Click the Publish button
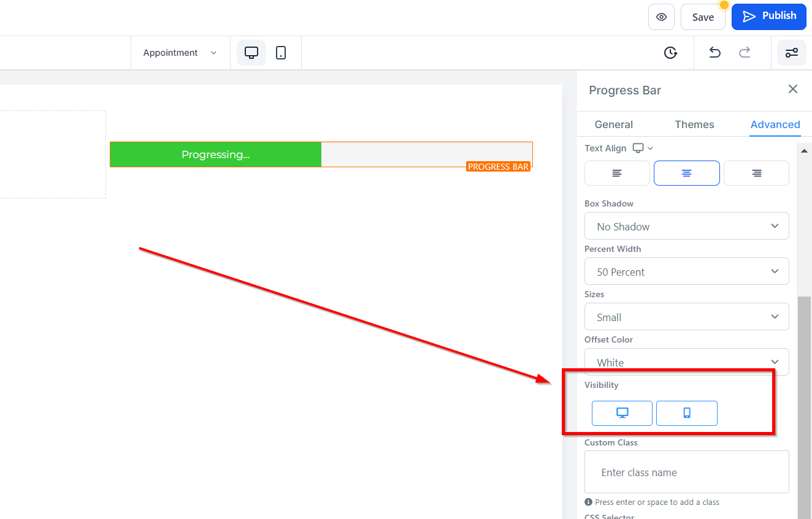This screenshot has width=812, height=519. (x=769, y=17)
